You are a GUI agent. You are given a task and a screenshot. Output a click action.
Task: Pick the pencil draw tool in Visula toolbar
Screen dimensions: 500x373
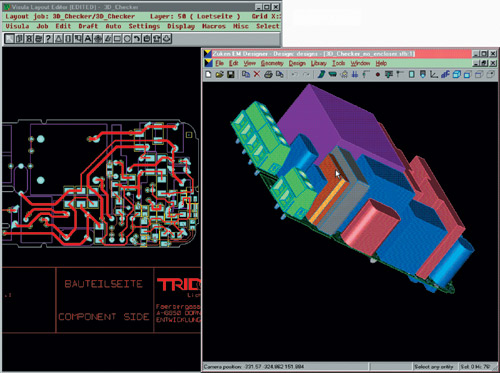click(x=108, y=39)
